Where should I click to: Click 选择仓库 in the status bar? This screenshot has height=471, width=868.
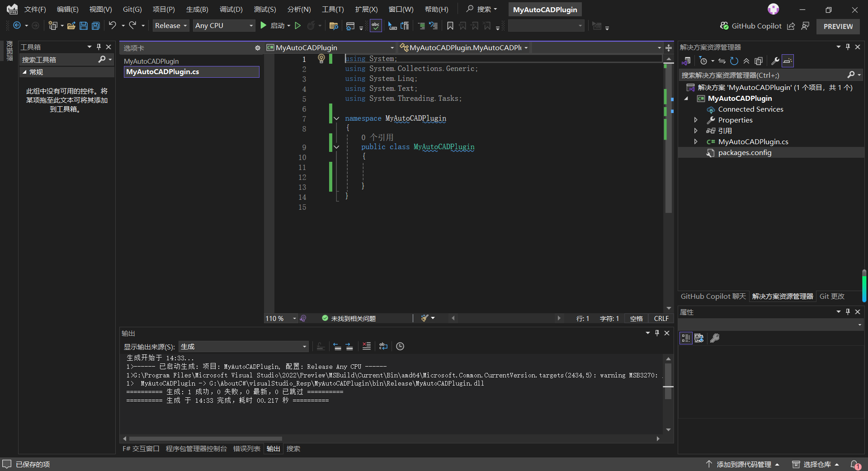(x=816, y=464)
